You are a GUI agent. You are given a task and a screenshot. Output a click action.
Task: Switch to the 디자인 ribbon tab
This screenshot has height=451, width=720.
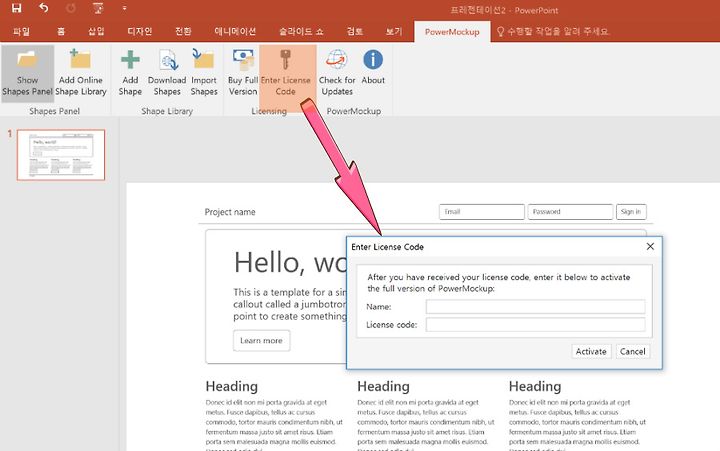coord(140,31)
